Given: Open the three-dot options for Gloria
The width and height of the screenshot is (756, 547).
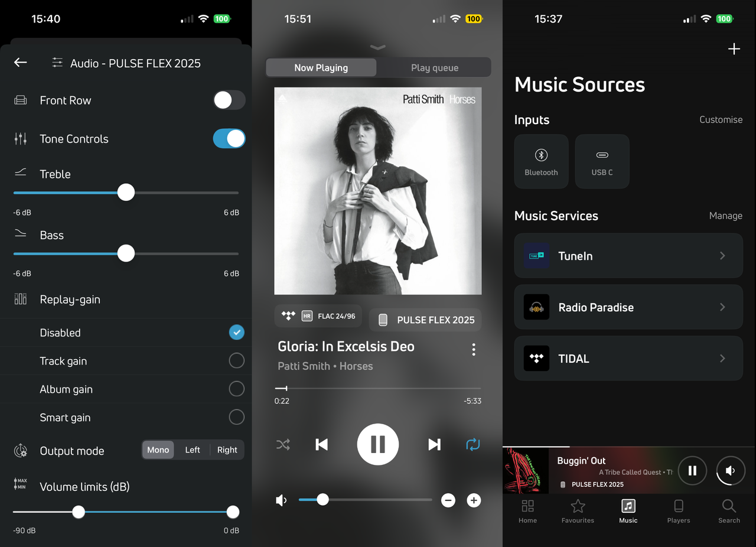Looking at the screenshot, I should (474, 350).
